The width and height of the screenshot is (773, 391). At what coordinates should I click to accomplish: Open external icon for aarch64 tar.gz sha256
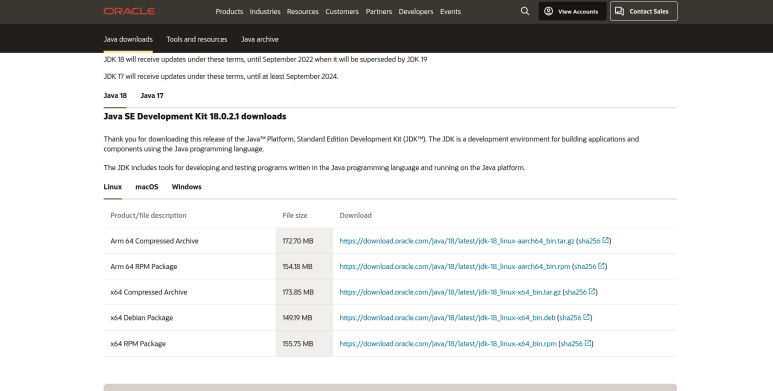(x=606, y=240)
